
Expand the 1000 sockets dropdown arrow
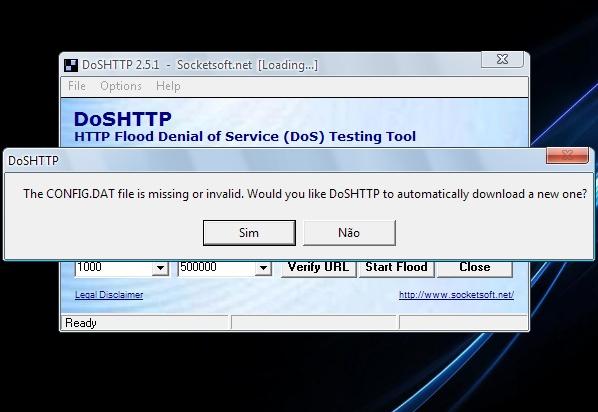pyautogui.click(x=160, y=268)
